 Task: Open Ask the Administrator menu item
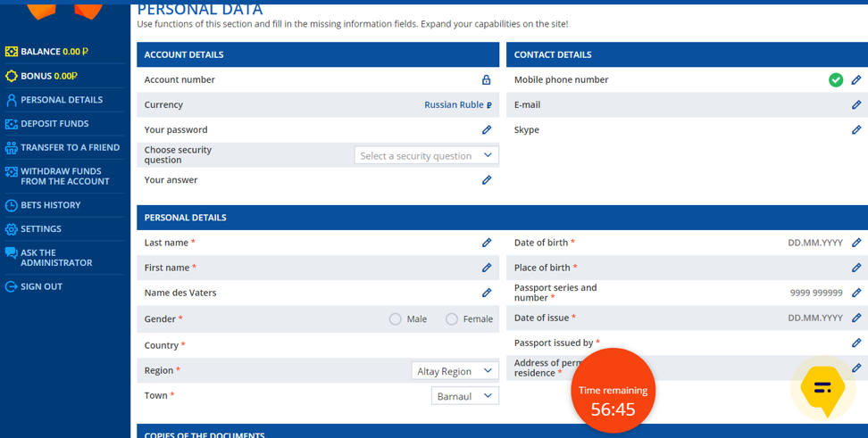click(56, 257)
